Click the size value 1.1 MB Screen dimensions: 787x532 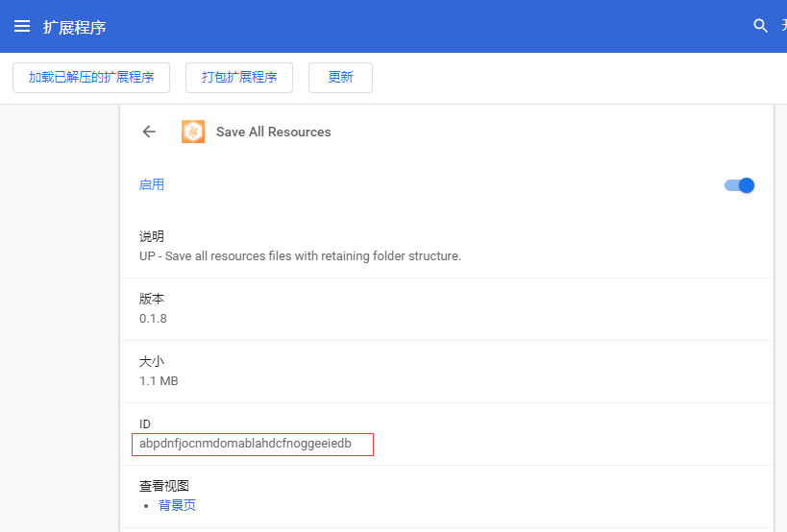click(x=159, y=380)
